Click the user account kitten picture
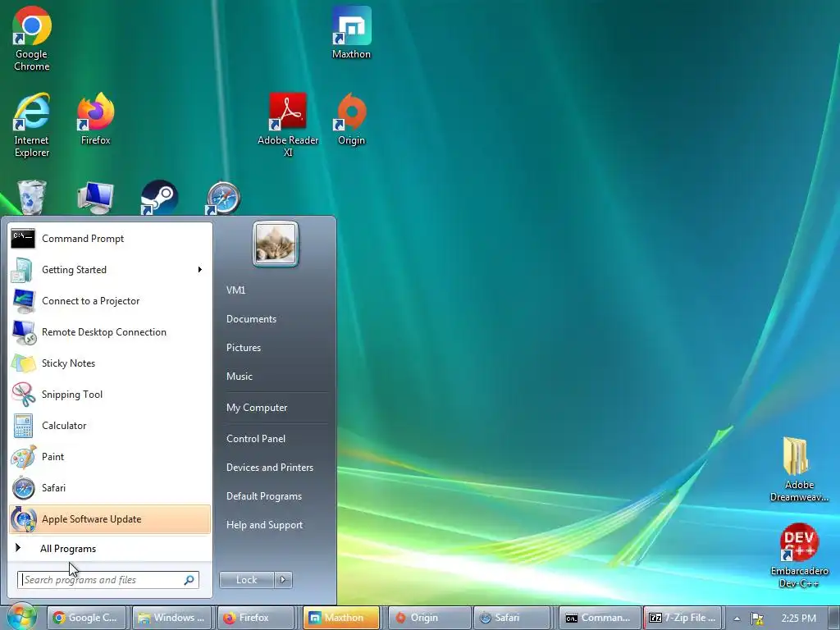 click(276, 244)
